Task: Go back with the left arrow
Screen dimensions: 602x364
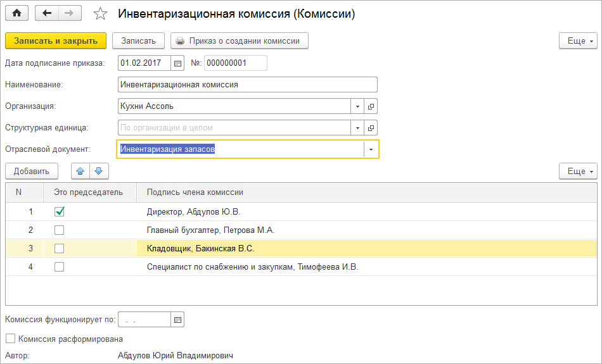Action: tap(47, 13)
